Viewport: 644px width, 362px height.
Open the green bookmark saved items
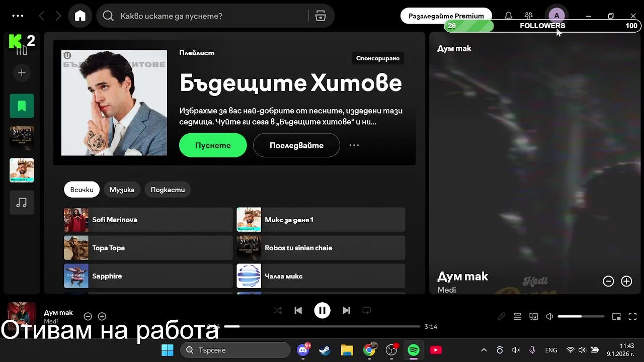22,106
